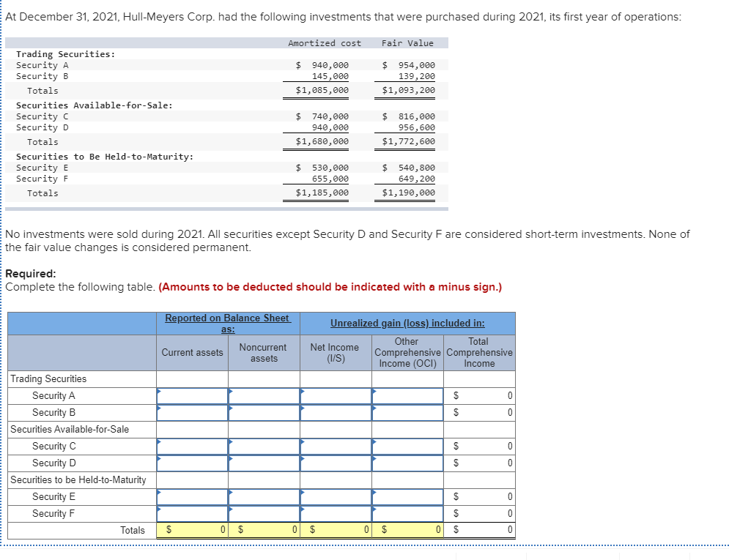This screenshot has width=729, height=560.
Task: Click 'Reported on Balance Sheet as:' header
Action: (x=228, y=324)
